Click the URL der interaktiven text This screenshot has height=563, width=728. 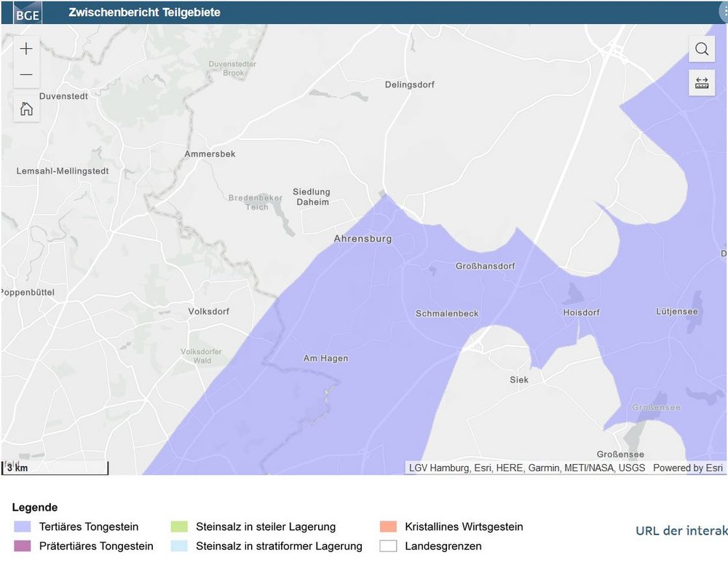click(681, 530)
